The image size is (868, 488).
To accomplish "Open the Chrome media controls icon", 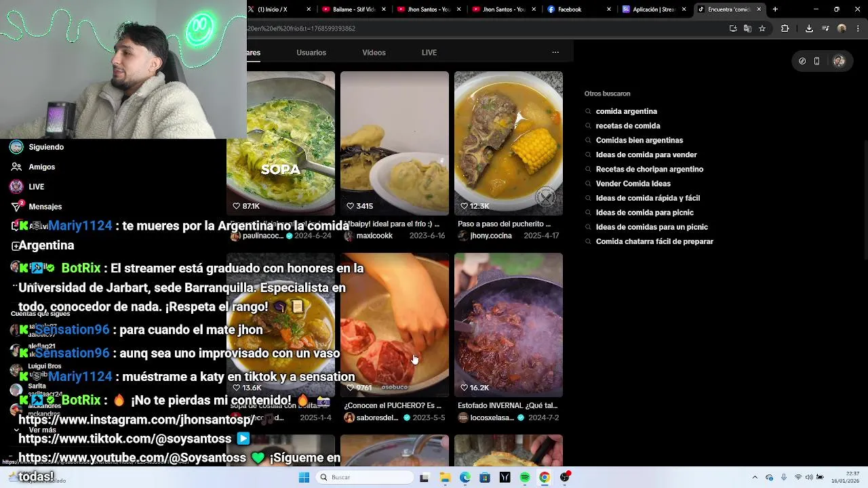I will pos(825,28).
